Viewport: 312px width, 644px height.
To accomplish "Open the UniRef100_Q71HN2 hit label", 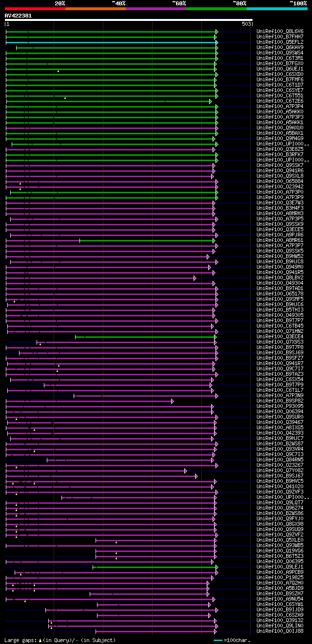I will coord(280,331).
